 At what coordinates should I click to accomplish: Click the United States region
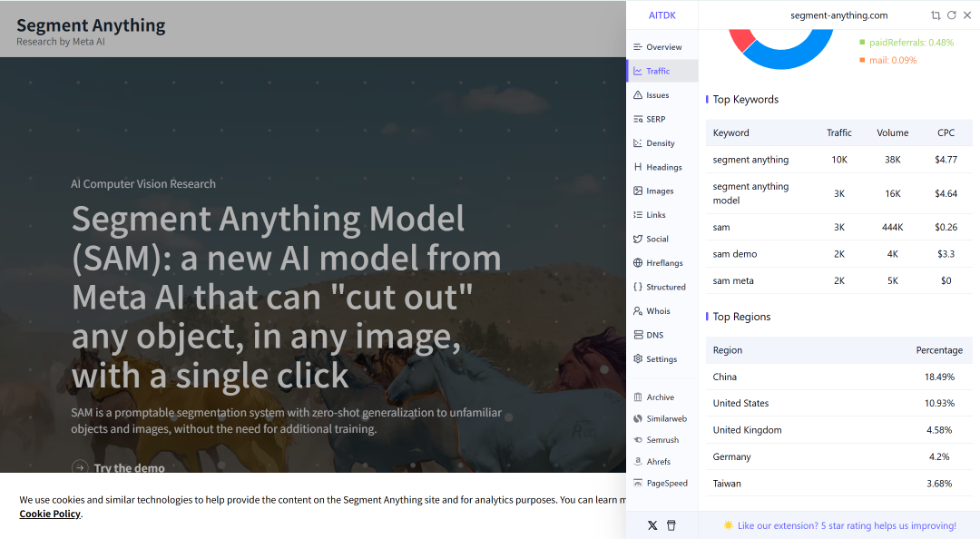(740, 403)
